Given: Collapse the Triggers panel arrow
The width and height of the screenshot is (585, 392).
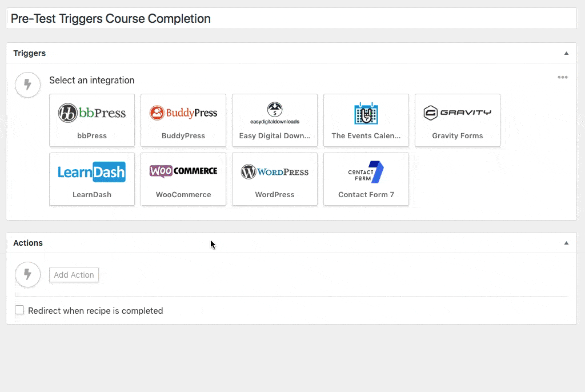Looking at the screenshot, I should click(x=566, y=53).
